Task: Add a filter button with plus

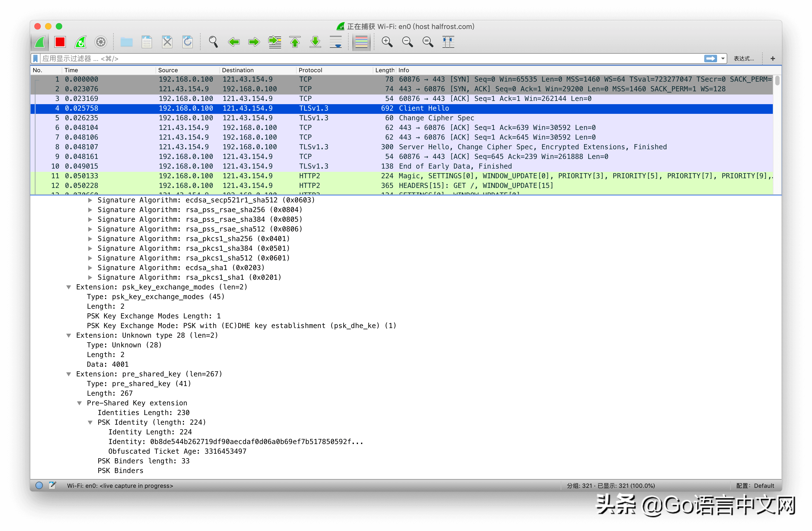Action: [x=773, y=59]
